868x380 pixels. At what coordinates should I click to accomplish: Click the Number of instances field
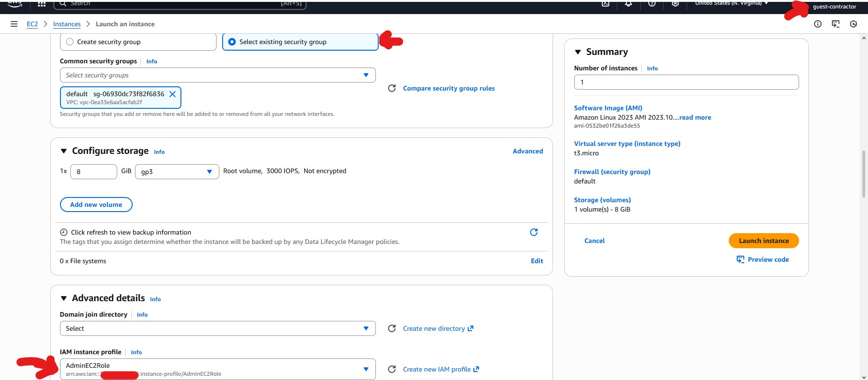point(686,82)
